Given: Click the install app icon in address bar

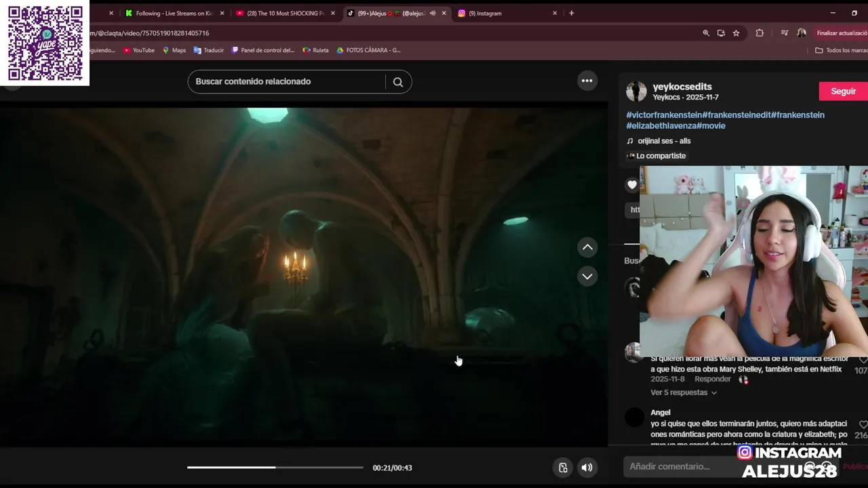Looking at the screenshot, I should [721, 33].
